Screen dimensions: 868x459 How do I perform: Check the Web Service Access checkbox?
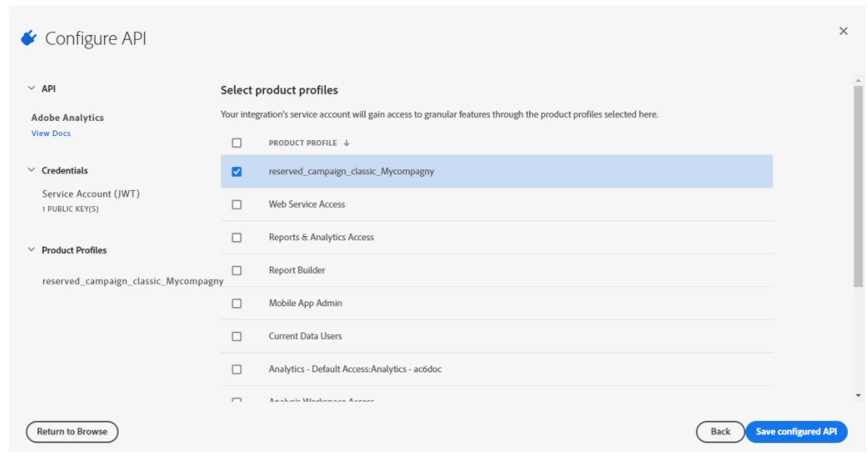236,204
